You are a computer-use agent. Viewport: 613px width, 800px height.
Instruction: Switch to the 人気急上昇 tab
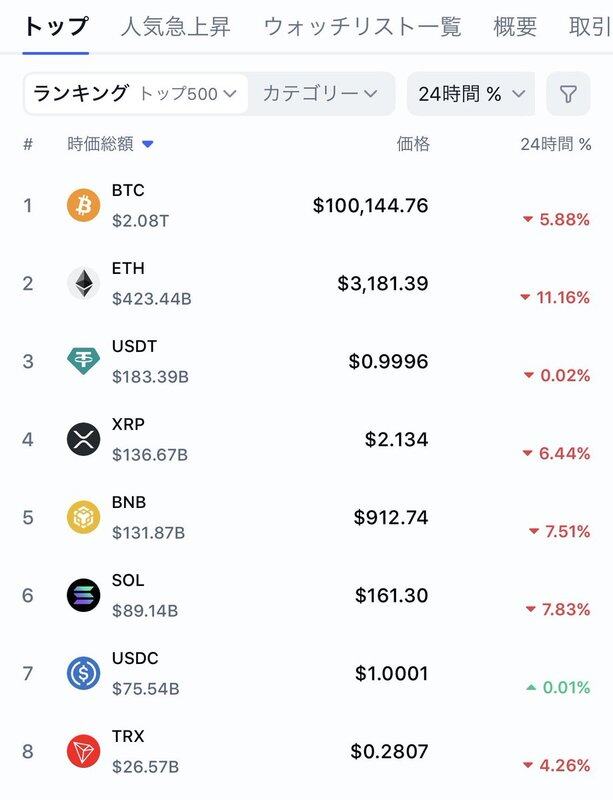pos(176,26)
